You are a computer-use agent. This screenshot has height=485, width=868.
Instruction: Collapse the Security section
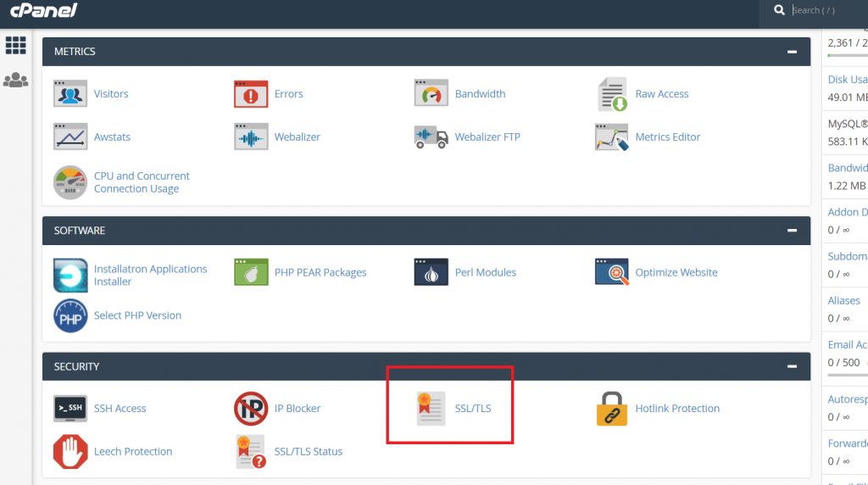pos(793,366)
